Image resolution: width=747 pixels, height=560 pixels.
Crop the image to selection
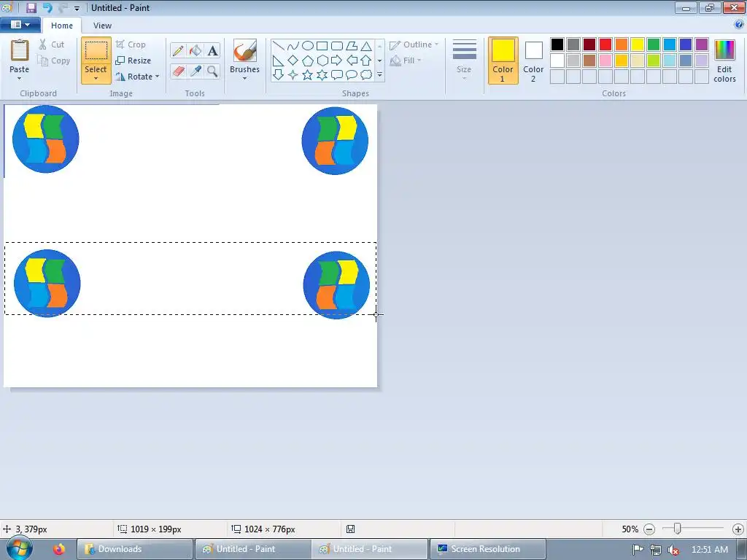click(131, 44)
